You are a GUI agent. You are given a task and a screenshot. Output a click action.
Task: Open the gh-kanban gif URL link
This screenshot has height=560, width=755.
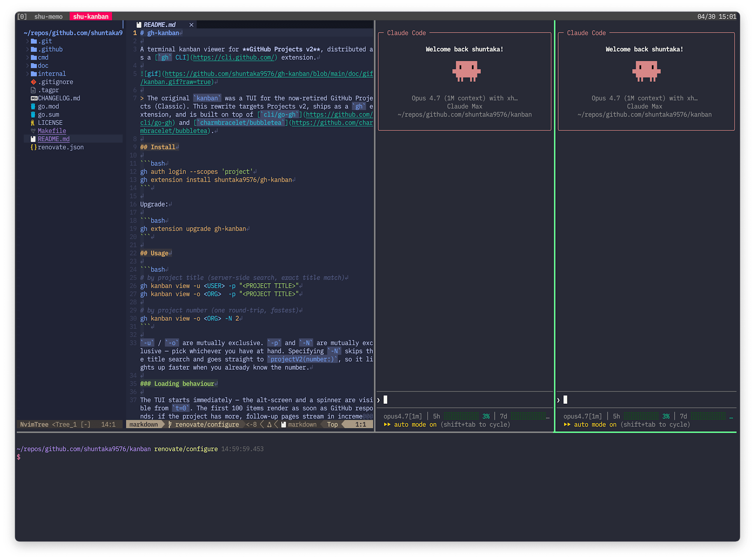coord(268,74)
